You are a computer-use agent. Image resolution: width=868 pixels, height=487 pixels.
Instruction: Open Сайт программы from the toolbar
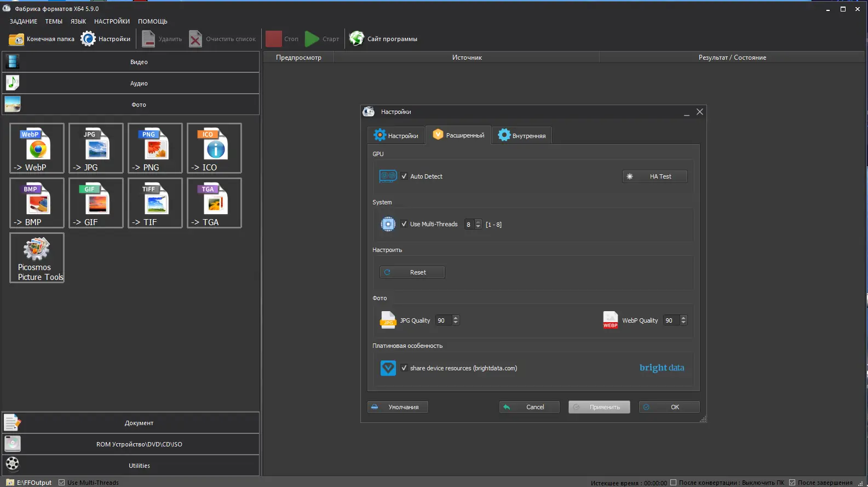(383, 39)
